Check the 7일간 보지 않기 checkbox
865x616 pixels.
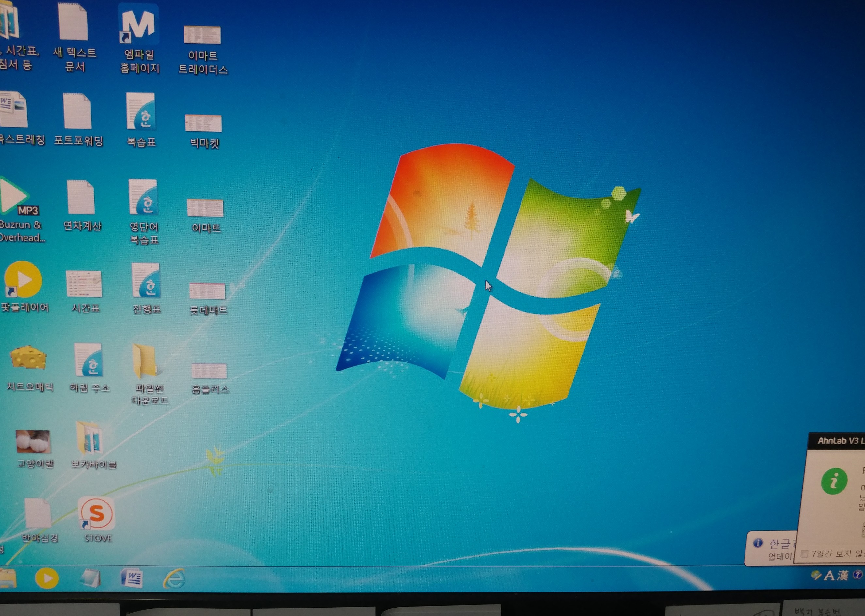(804, 554)
